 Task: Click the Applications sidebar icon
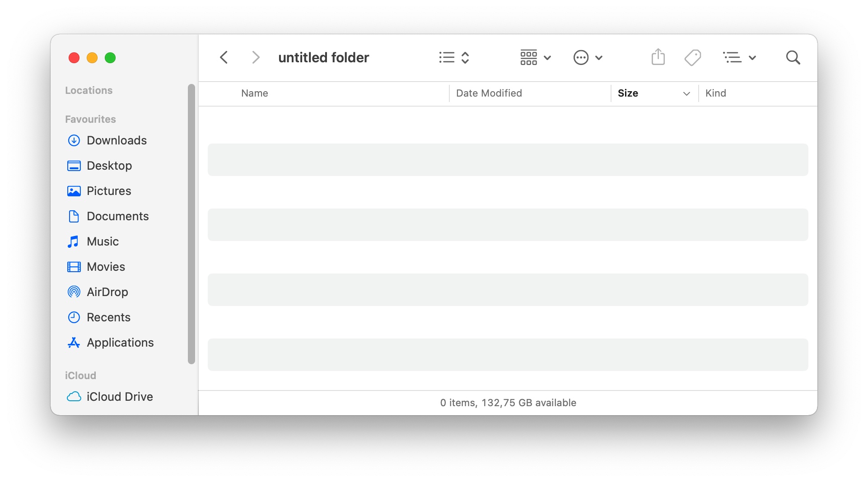[74, 343]
